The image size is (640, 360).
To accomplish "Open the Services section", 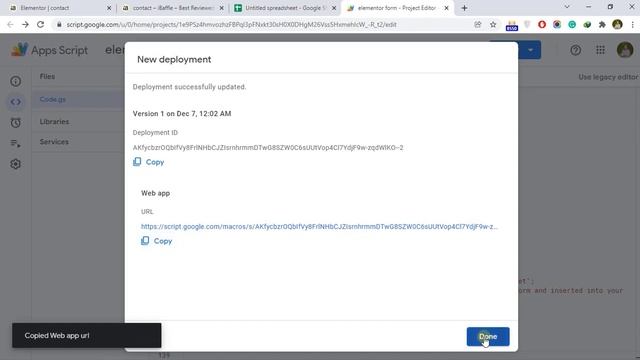I will pos(54,142).
